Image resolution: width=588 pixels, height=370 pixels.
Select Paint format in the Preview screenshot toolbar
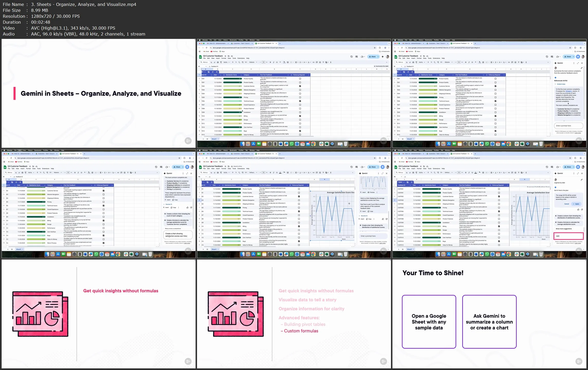coord(221,173)
